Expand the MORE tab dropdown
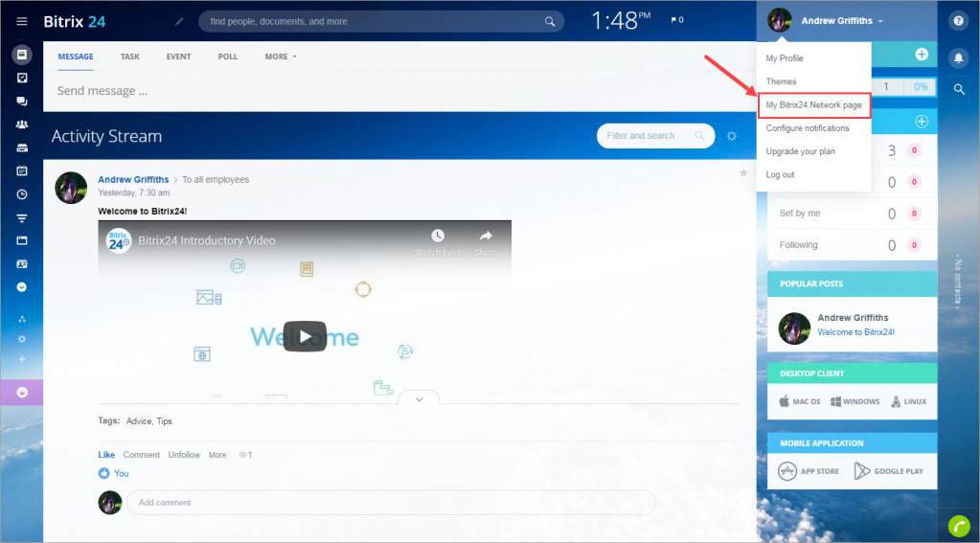This screenshot has width=980, height=543. pos(280,57)
